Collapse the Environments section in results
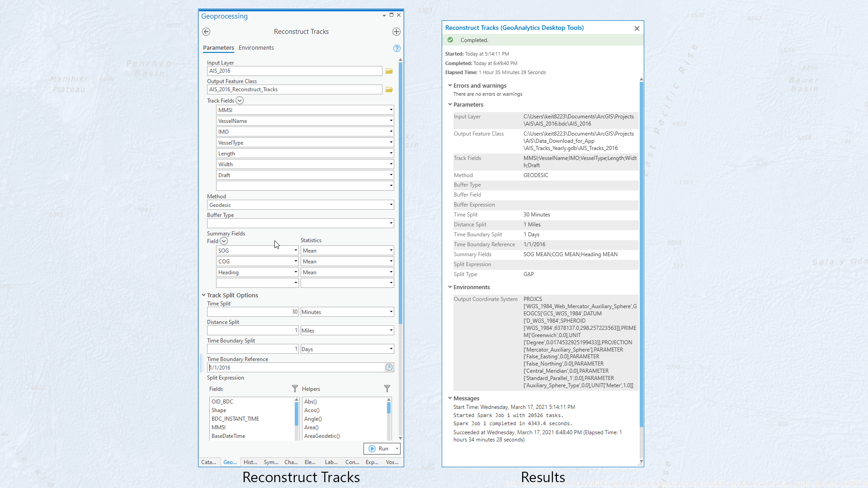Image resolution: width=868 pixels, height=488 pixels. (450, 287)
